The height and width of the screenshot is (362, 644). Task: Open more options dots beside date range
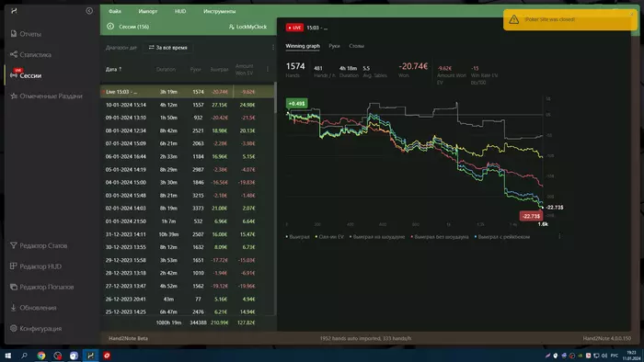(x=273, y=48)
